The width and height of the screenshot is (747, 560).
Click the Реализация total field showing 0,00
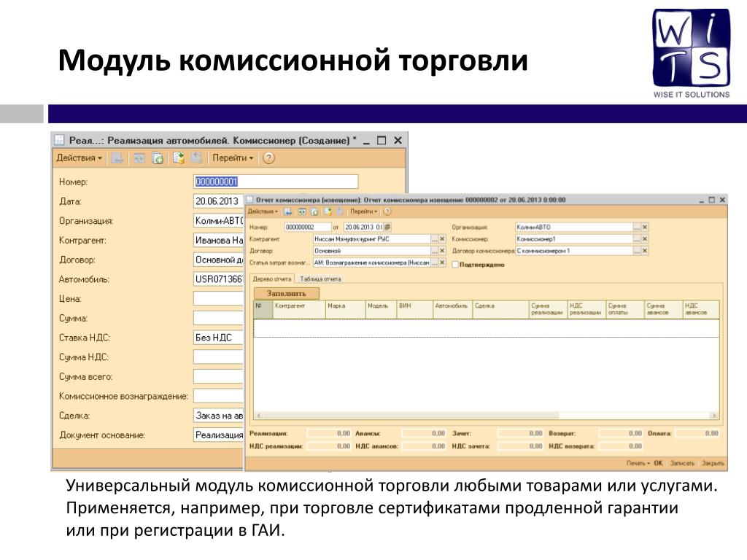[x=329, y=433]
